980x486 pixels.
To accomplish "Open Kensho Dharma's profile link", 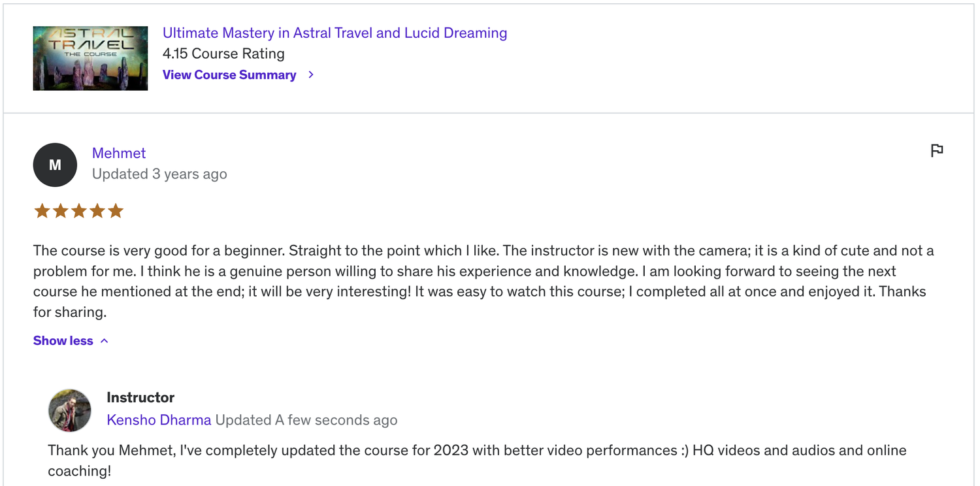I will 159,419.
